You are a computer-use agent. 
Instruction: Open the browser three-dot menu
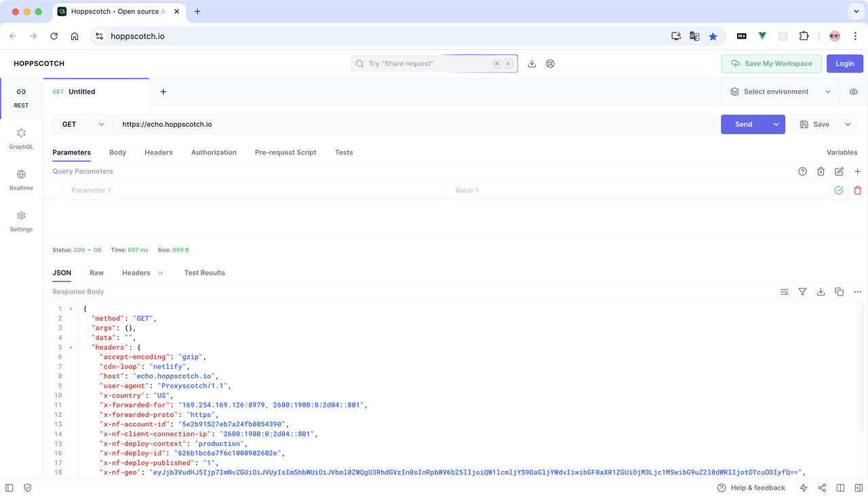coord(855,37)
